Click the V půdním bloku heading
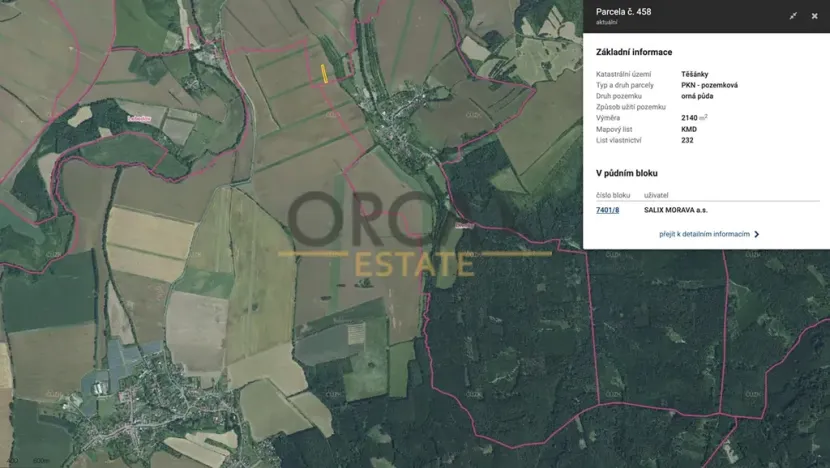 (x=627, y=173)
